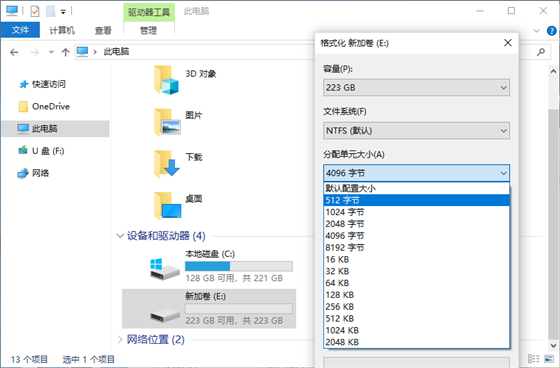Choose 512 字节 allocation size

pos(416,200)
